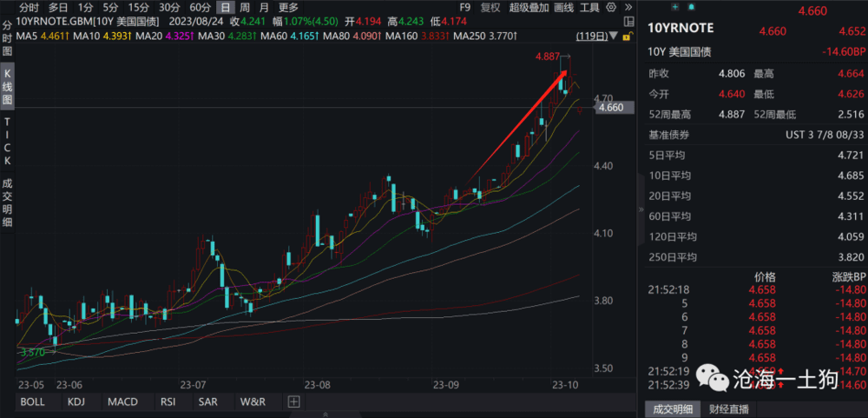868x418 pixels.
Task: Select the 日 daily period
Action: point(225,7)
